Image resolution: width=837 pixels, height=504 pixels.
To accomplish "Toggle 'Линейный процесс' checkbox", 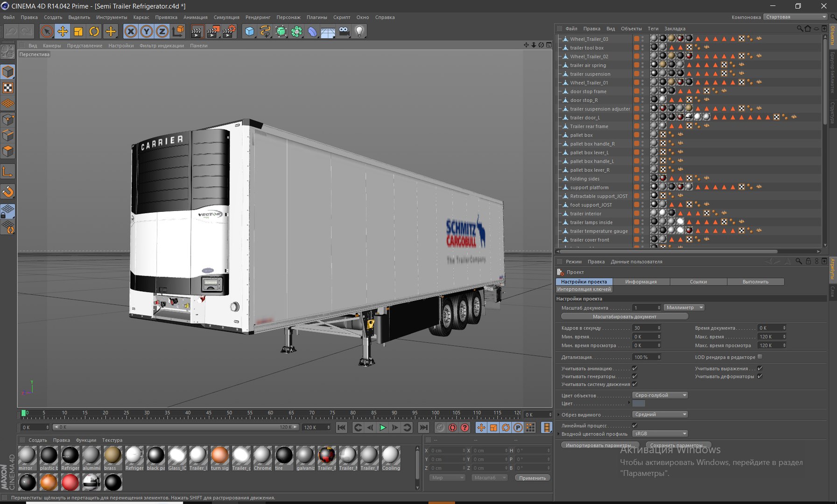I will [x=634, y=426].
